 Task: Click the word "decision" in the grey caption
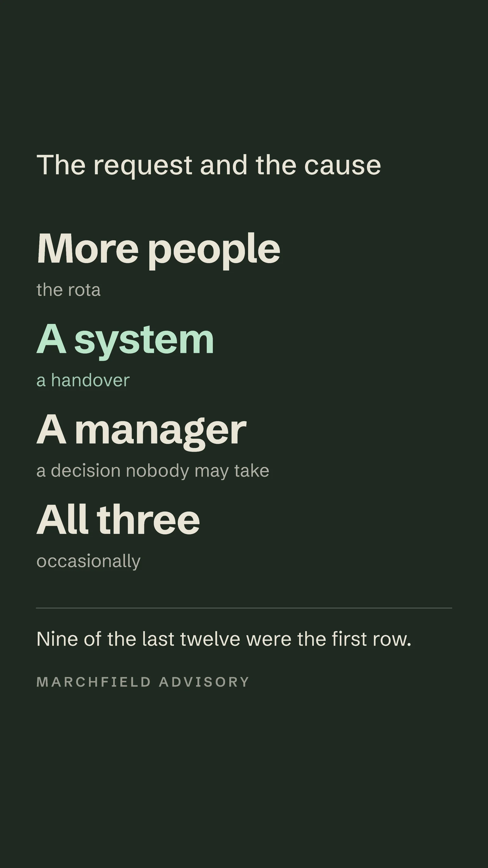click(85, 471)
